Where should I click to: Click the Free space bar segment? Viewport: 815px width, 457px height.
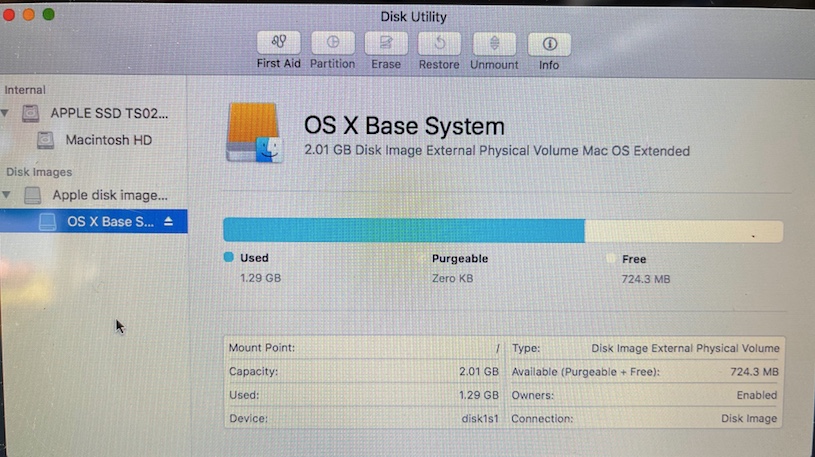tap(684, 231)
